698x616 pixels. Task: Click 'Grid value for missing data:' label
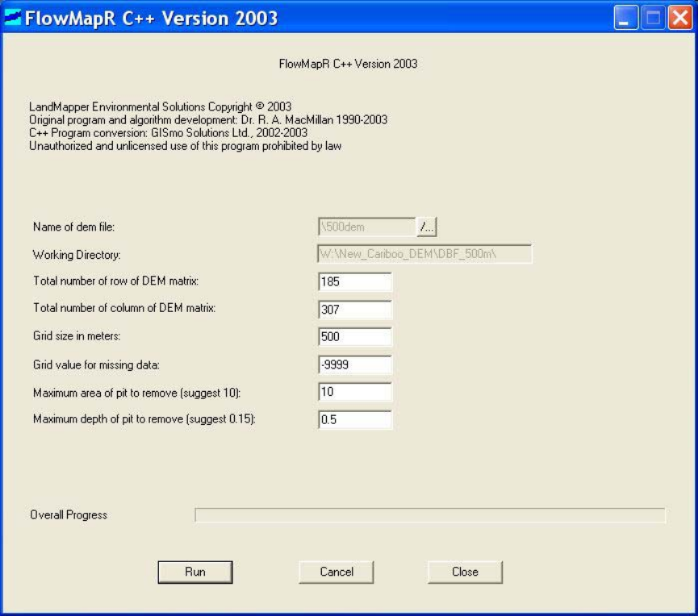96,365
